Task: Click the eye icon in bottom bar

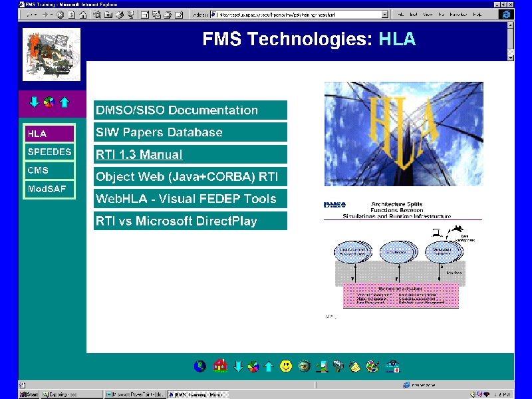Action: [x=304, y=366]
